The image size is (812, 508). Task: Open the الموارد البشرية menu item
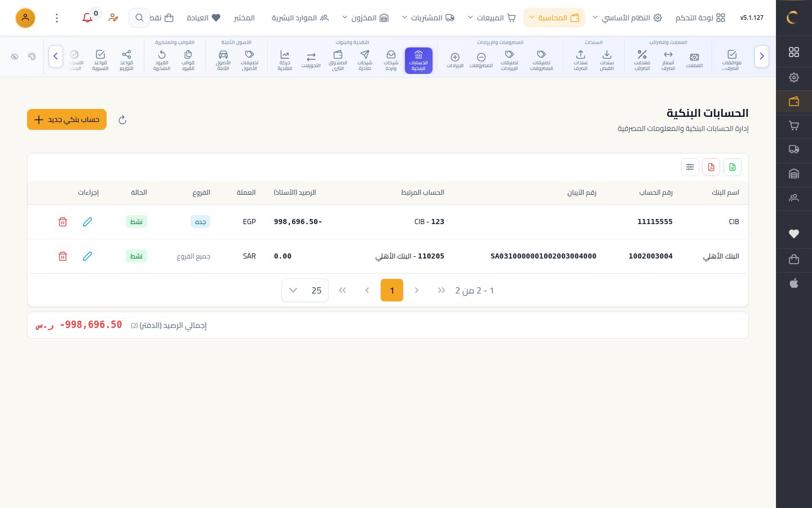point(300,18)
